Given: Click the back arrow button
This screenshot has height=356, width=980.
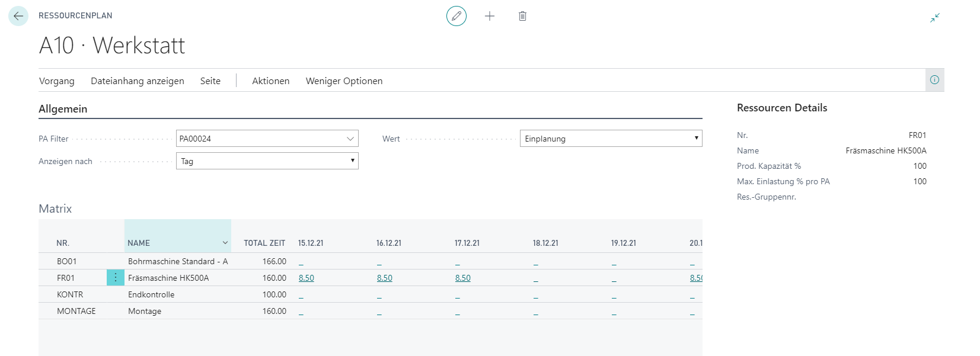Looking at the screenshot, I should click(18, 16).
